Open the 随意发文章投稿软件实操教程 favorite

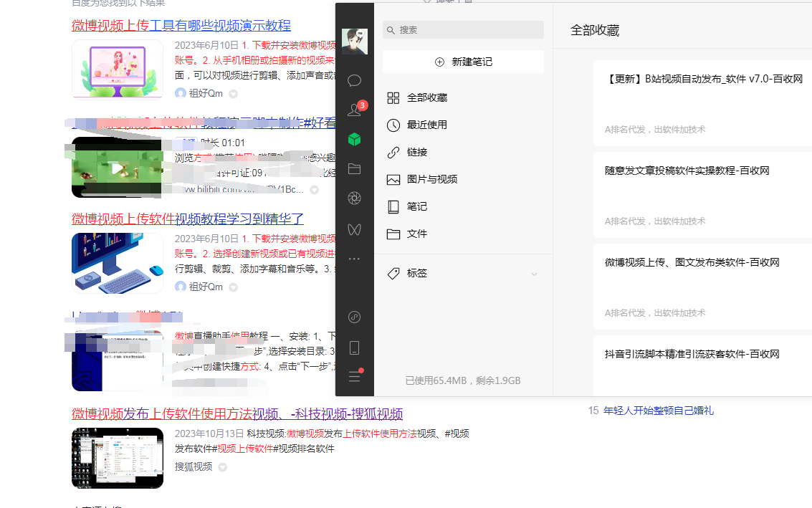pyautogui.click(x=703, y=195)
